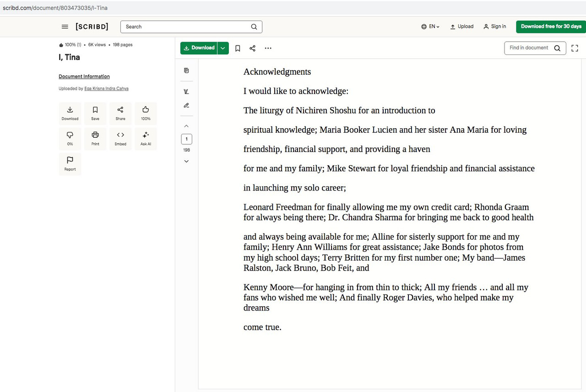Open the hamburger menu next to the Scribd logo
586x392 pixels.
(65, 27)
